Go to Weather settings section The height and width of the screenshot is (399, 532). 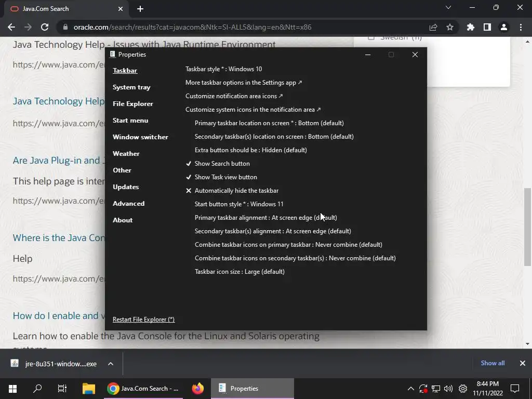[x=126, y=154]
